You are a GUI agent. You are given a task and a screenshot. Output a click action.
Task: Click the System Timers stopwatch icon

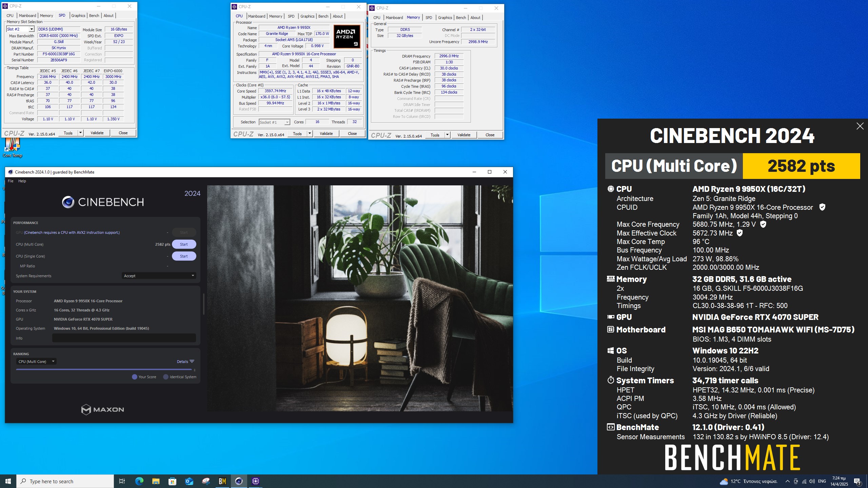pyautogui.click(x=611, y=380)
